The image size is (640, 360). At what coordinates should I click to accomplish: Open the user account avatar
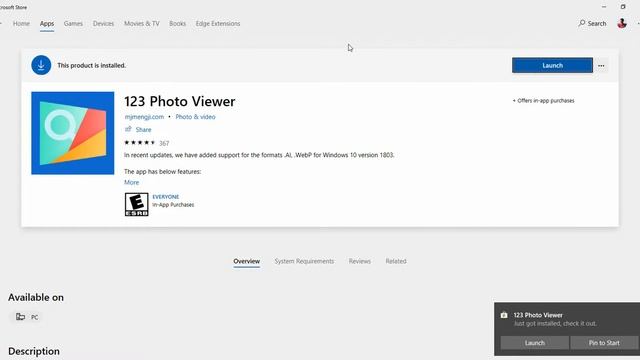[622, 23]
